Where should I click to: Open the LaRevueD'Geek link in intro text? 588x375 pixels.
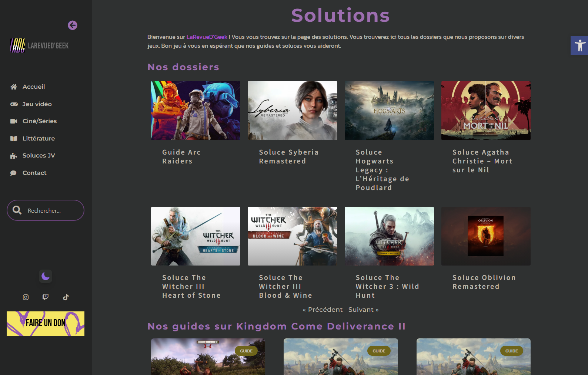click(x=207, y=37)
